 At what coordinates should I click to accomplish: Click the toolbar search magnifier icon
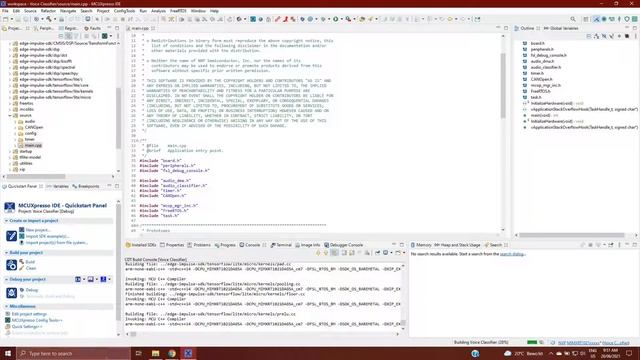573,19
